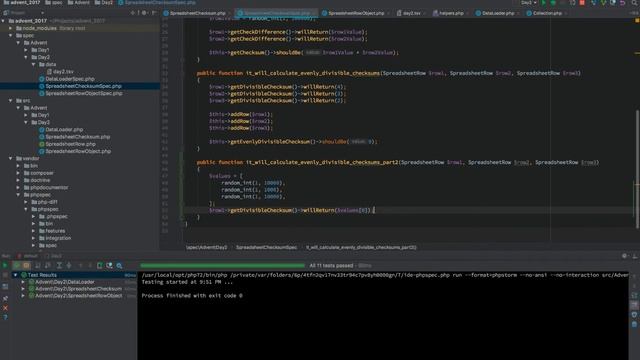The width and height of the screenshot is (640, 360).
Task: Toggle show ignored tests in Run toolbar
Action: point(27,266)
